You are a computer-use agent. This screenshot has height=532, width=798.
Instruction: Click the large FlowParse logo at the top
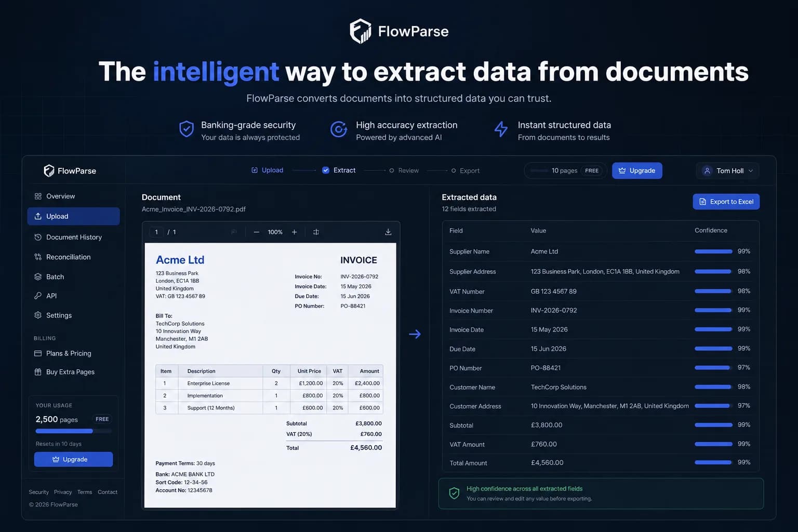pos(399,31)
